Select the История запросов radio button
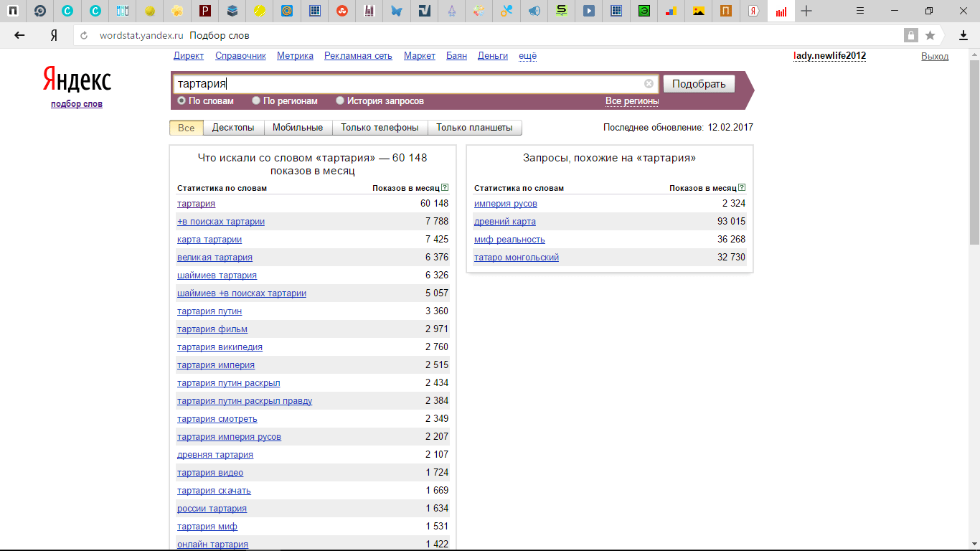Image resolution: width=980 pixels, height=551 pixels. point(340,101)
